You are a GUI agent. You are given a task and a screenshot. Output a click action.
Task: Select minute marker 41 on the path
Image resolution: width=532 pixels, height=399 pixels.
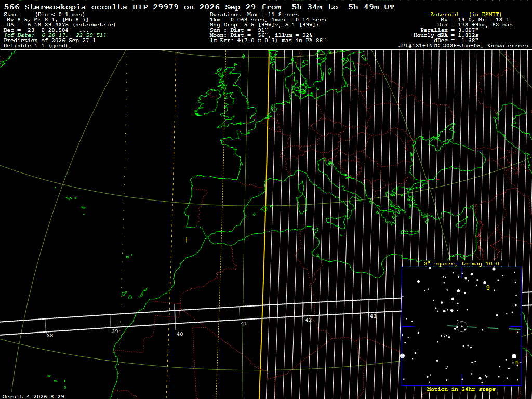click(x=244, y=323)
